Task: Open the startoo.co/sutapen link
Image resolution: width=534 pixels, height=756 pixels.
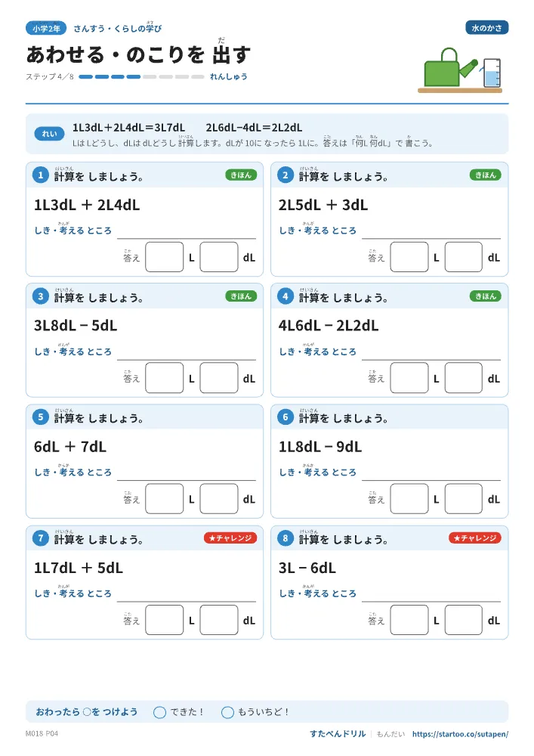Action: (460, 734)
